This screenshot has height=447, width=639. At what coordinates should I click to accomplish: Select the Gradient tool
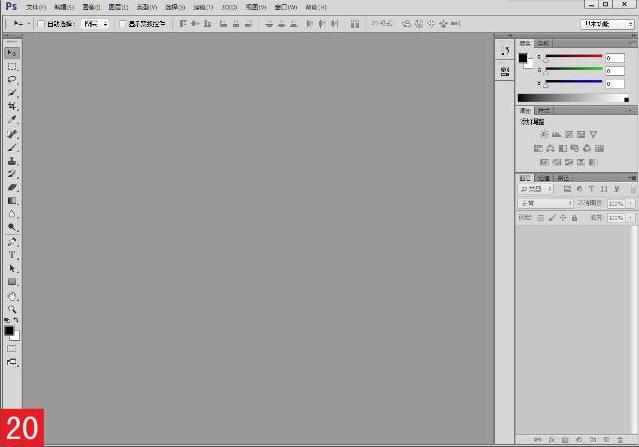pos(12,201)
